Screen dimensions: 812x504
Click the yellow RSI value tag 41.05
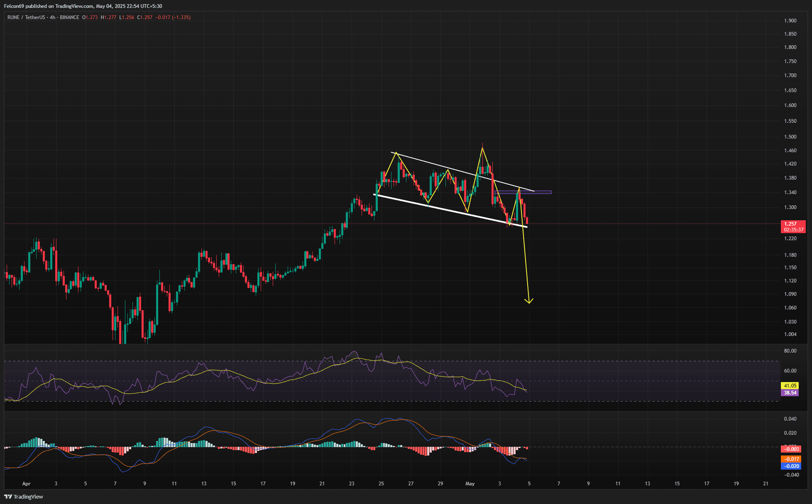pos(790,386)
